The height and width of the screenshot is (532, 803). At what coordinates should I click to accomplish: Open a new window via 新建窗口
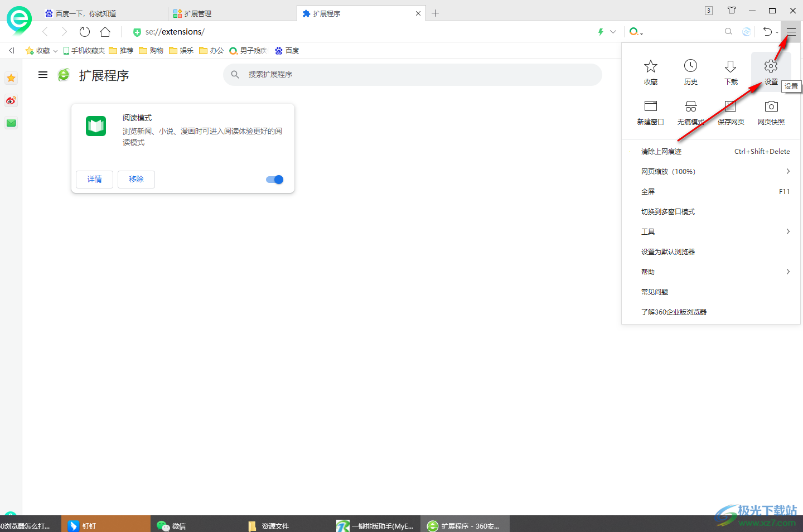coord(651,112)
